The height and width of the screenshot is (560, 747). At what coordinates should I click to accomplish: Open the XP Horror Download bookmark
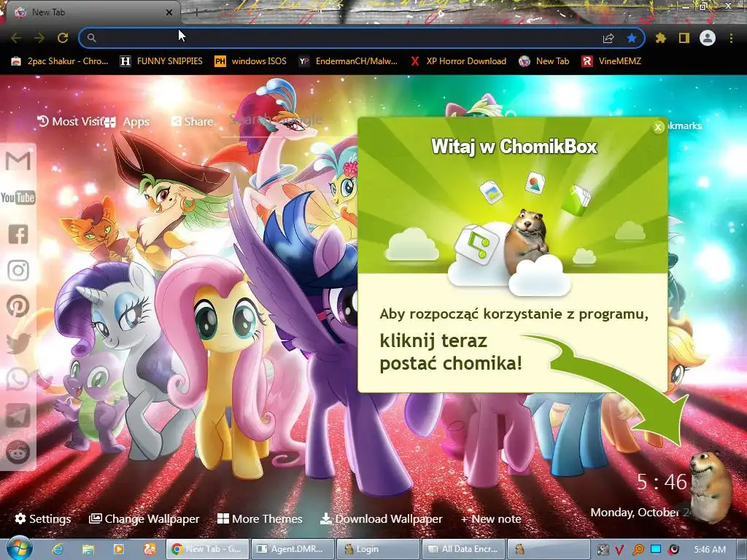click(x=458, y=61)
